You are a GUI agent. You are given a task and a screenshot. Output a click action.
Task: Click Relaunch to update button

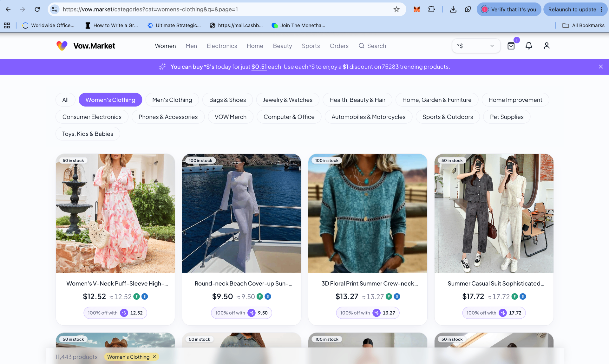click(x=572, y=10)
